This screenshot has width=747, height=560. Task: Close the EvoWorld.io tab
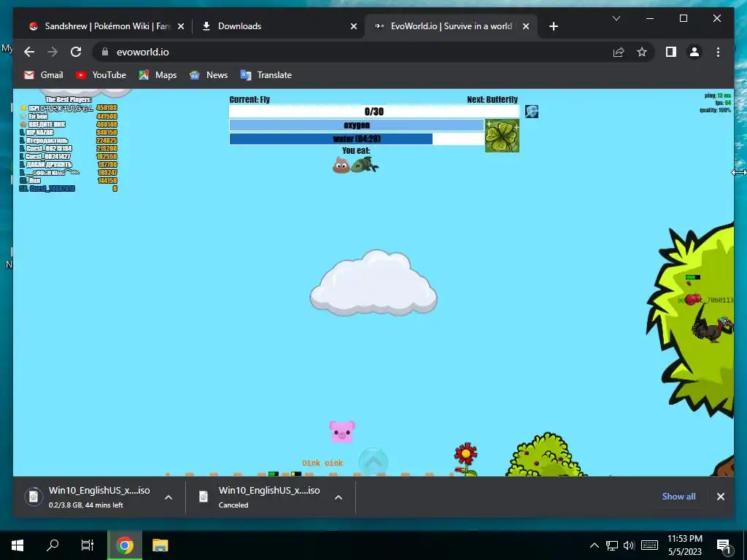[x=526, y=27]
